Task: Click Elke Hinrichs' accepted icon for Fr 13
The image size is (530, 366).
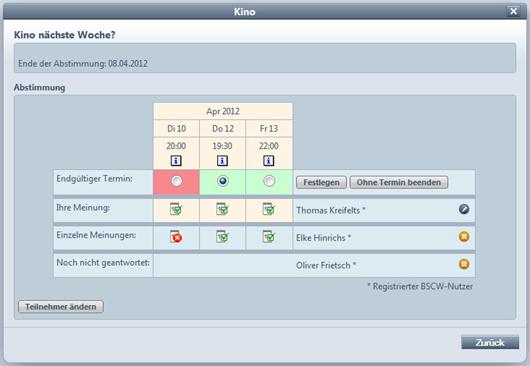Action: (x=269, y=237)
